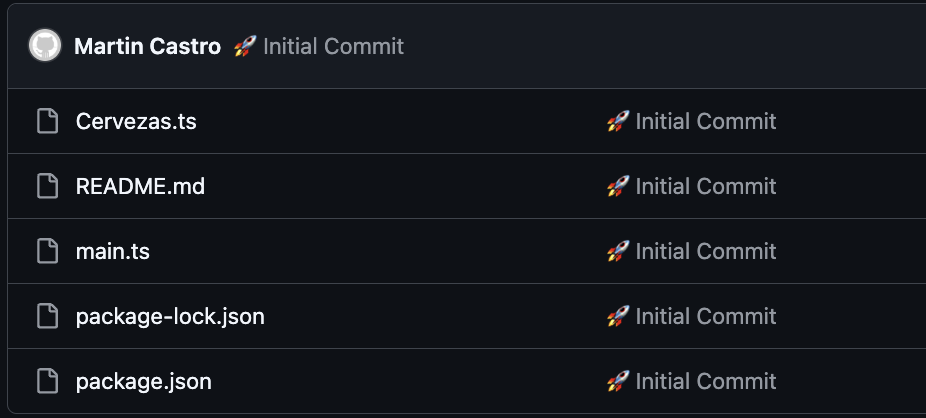
Task: Open the package-lock.json file
Action: [170, 316]
